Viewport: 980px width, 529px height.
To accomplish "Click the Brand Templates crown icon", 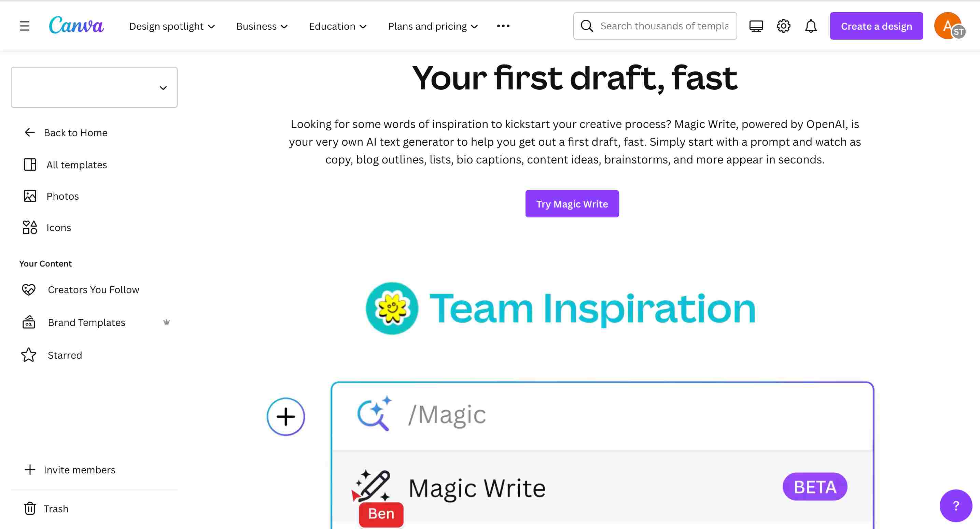I will click(166, 322).
